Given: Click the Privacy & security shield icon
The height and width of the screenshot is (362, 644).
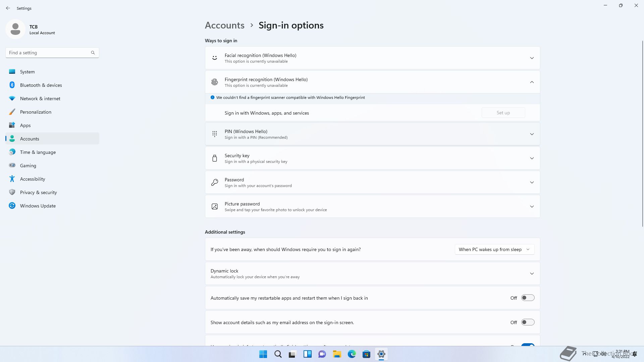Looking at the screenshot, I should 12,192.
